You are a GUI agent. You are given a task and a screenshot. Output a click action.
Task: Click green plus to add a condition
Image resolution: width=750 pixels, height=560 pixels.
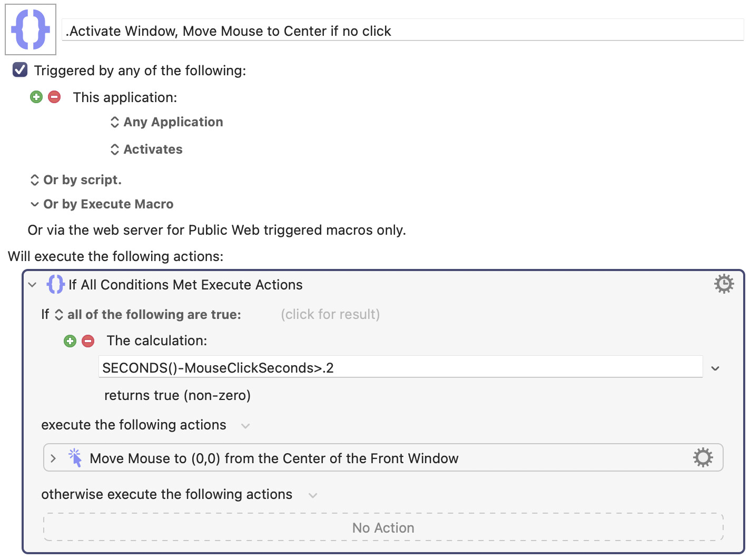point(70,341)
